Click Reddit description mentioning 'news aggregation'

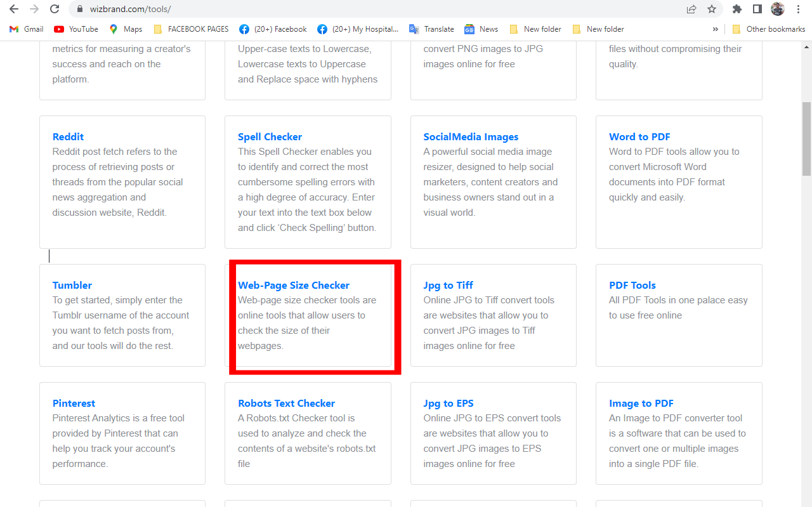pos(119,182)
